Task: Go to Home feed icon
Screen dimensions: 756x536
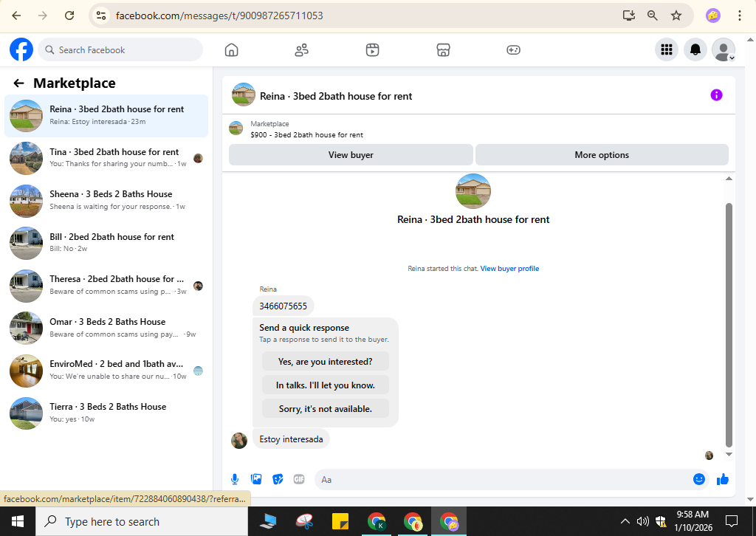Action: (231, 49)
